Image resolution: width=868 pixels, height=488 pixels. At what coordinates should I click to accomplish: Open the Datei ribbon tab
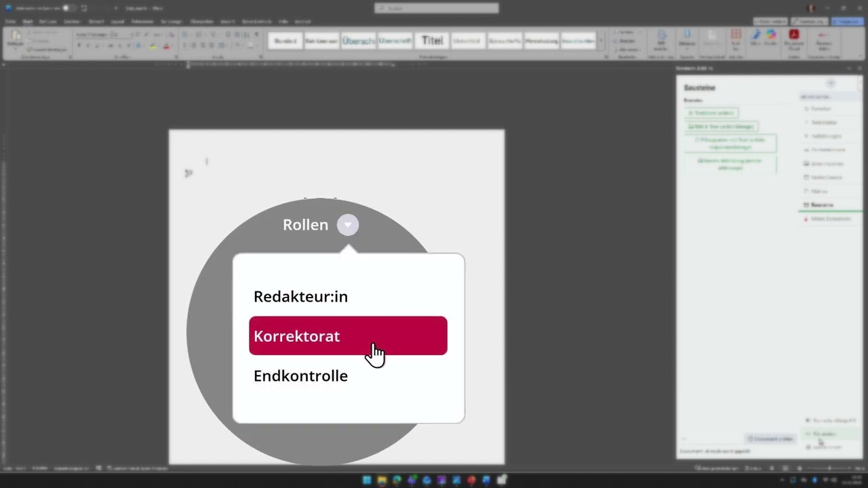coord(11,21)
